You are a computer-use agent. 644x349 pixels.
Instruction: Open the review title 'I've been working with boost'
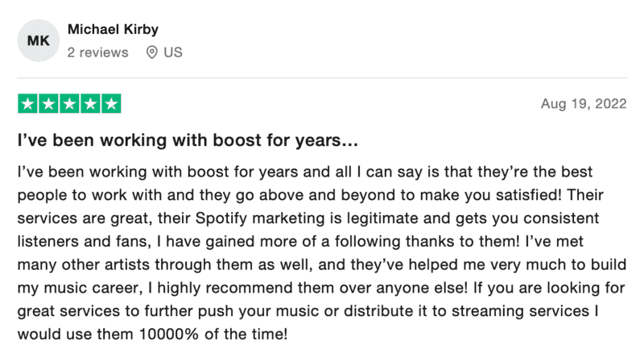pos(188,140)
